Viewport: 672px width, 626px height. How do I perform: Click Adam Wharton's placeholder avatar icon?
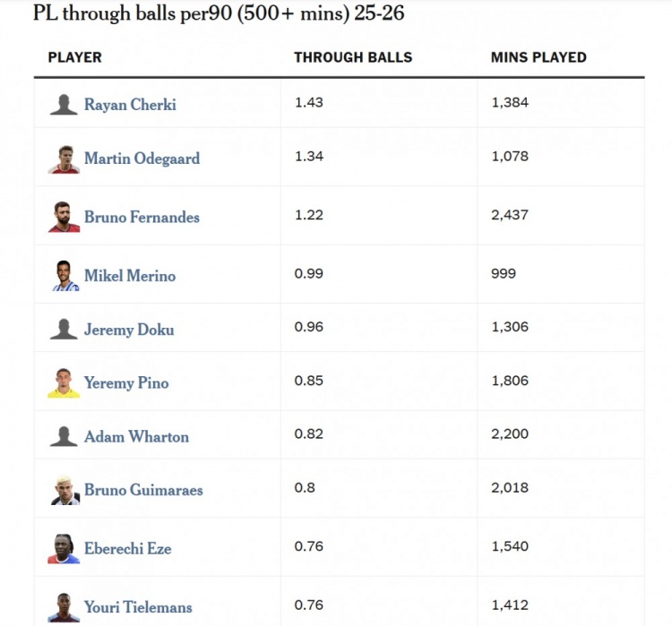[64, 437]
